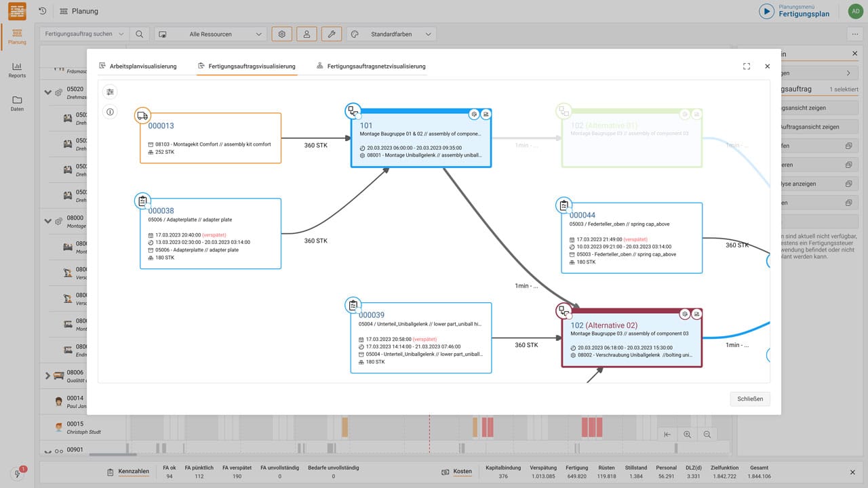Click the person toolbar button
868x488 pixels.
307,34
